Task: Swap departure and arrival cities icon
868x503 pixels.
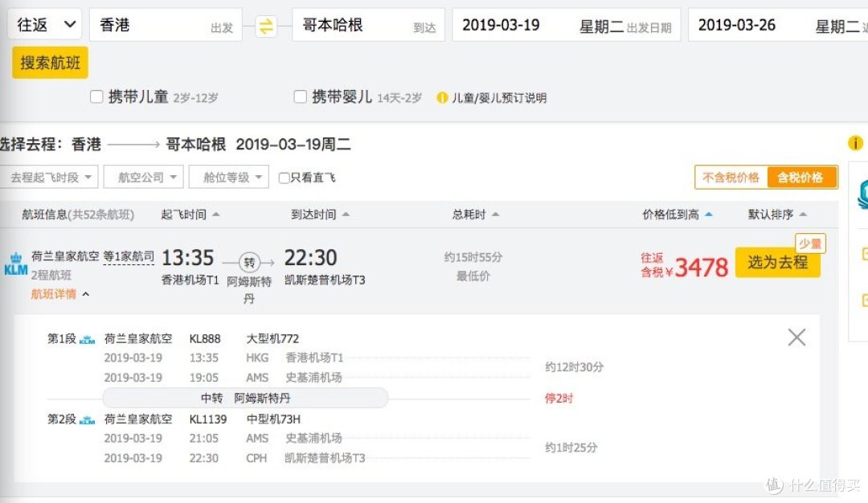Action: point(266,26)
